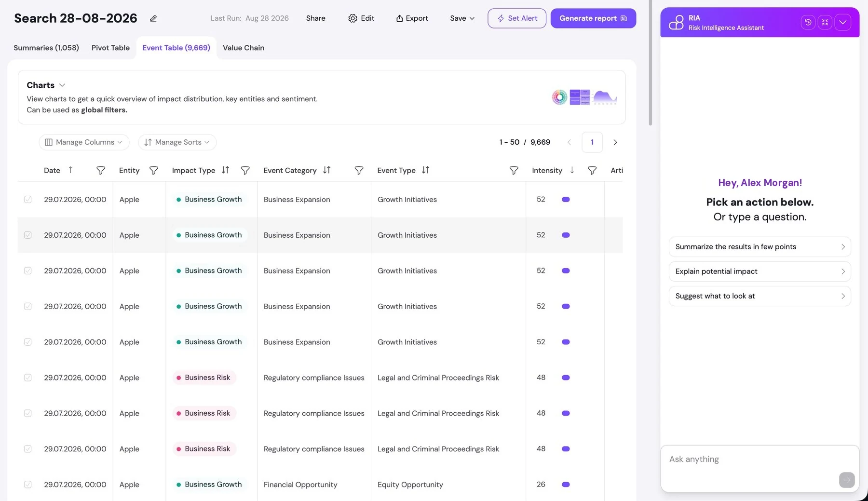Tick the third Business Growth row checkbox
This screenshot has width=868, height=501.
[x=28, y=271]
